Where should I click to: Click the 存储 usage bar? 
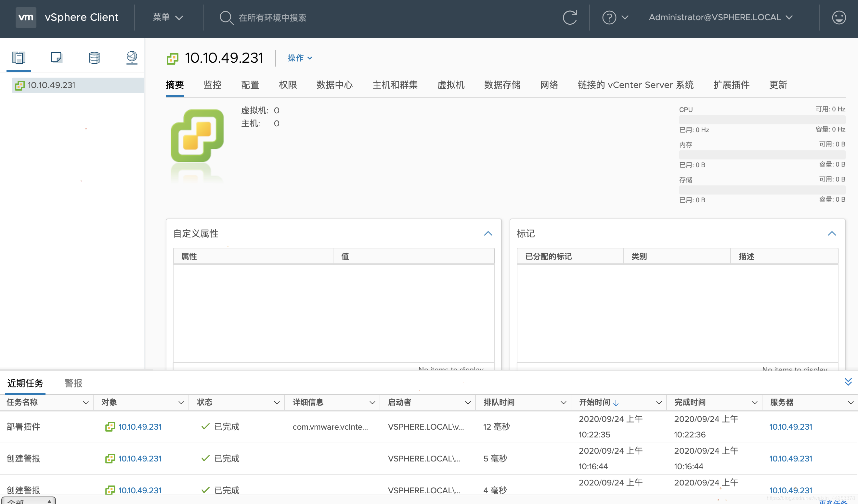coord(762,190)
